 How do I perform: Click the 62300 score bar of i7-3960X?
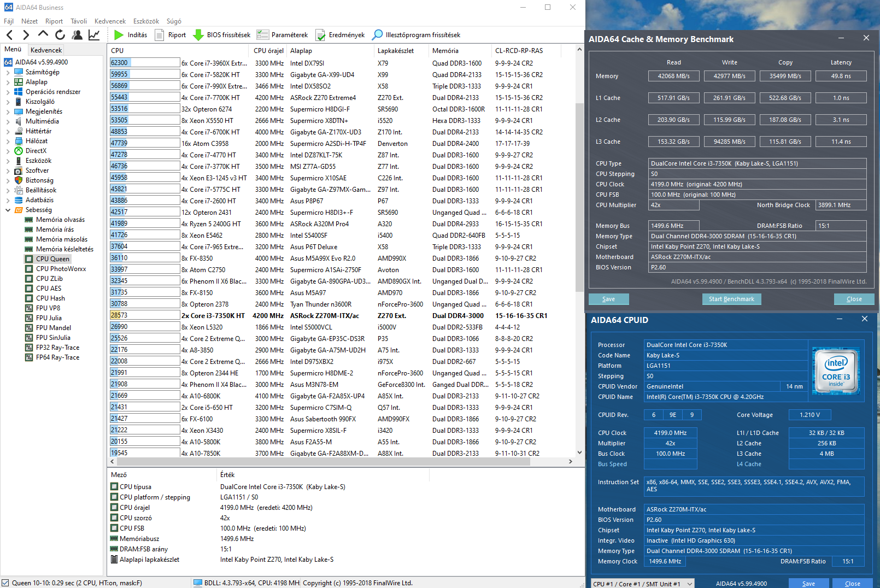pyautogui.click(x=145, y=63)
